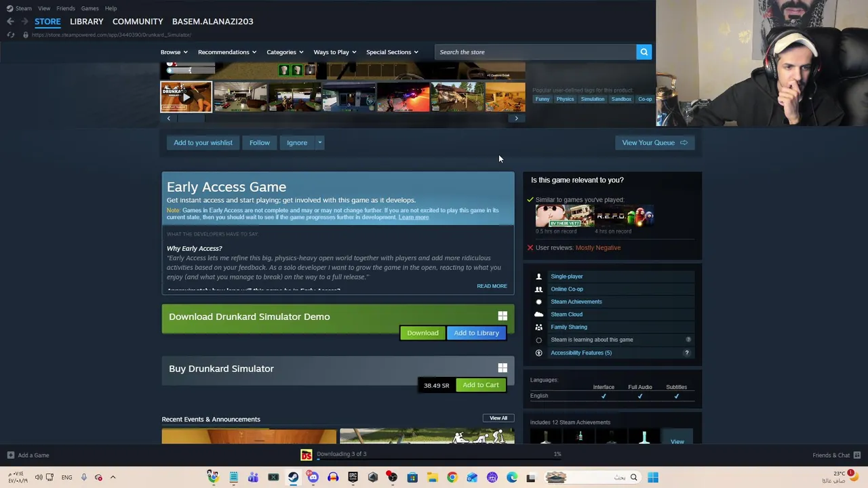Screen dimensions: 868x488
Task: Click the Mostly Negative user reviews link
Action: [x=598, y=248]
